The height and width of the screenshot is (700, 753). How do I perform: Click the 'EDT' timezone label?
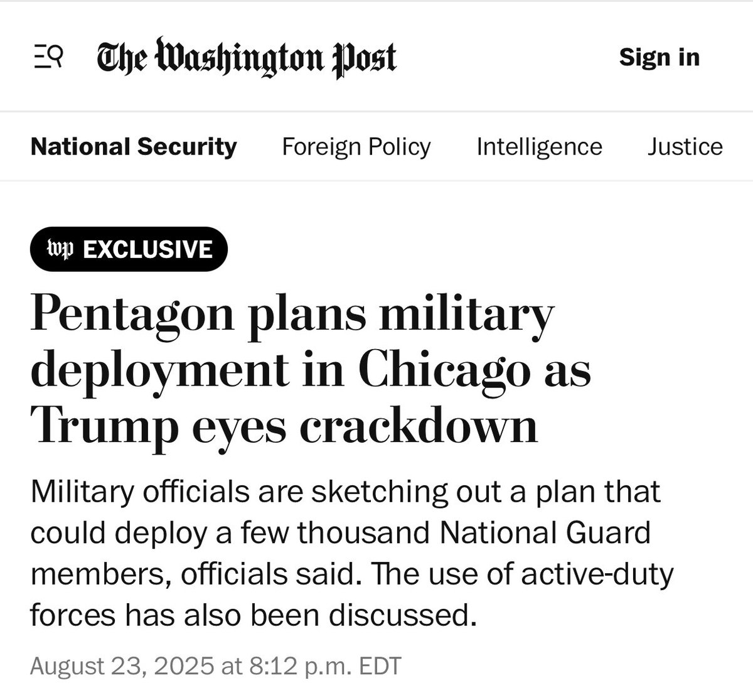pyautogui.click(x=379, y=666)
